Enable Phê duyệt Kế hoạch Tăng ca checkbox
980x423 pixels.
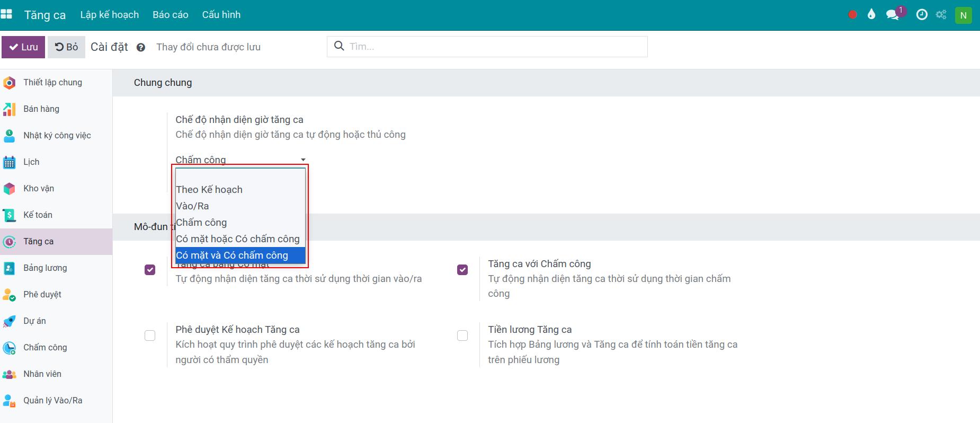(x=150, y=336)
